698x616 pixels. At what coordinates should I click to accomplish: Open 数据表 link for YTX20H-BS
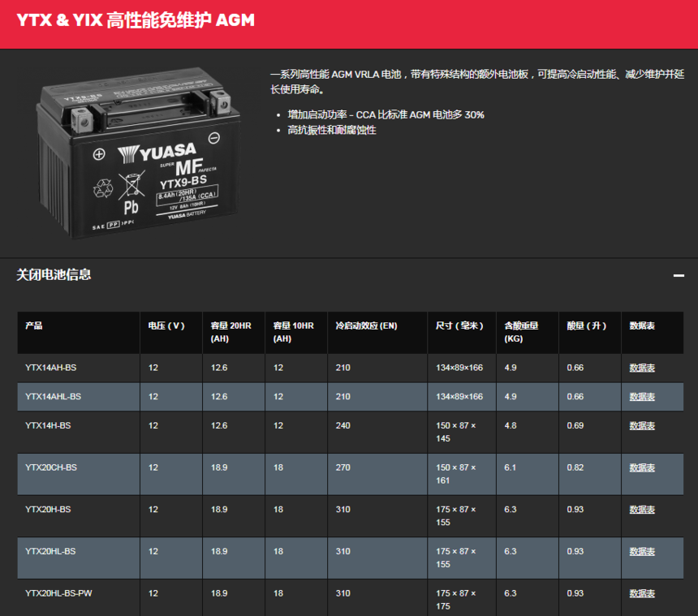click(642, 509)
